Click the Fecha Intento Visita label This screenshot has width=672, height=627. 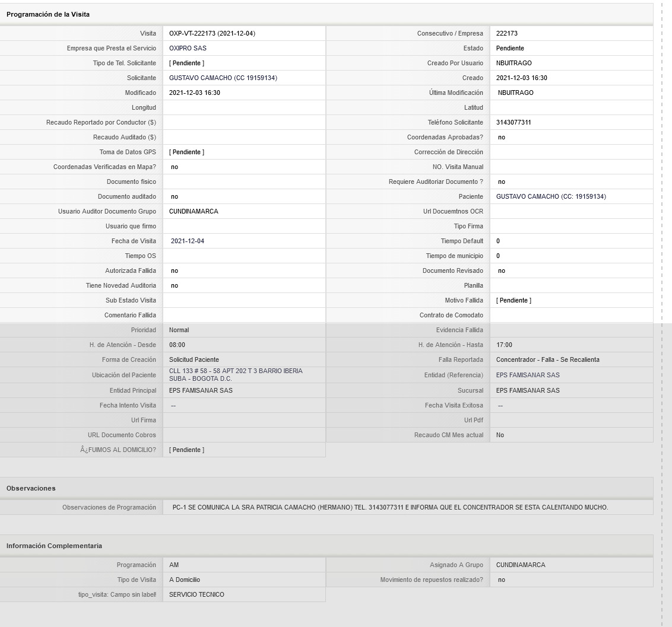128,406
